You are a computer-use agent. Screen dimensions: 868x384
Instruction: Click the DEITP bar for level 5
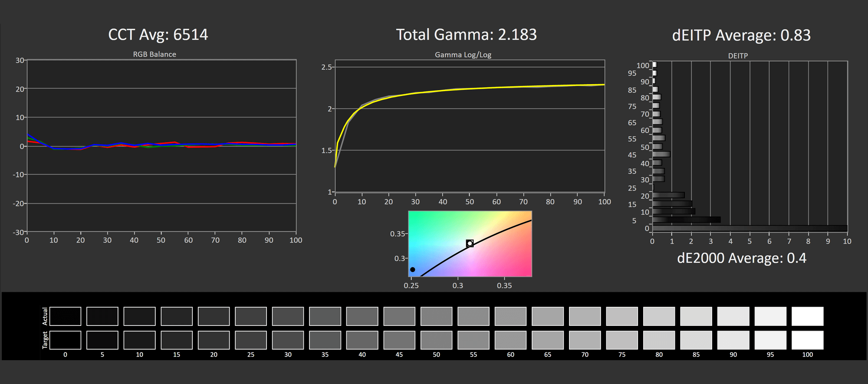(x=686, y=220)
